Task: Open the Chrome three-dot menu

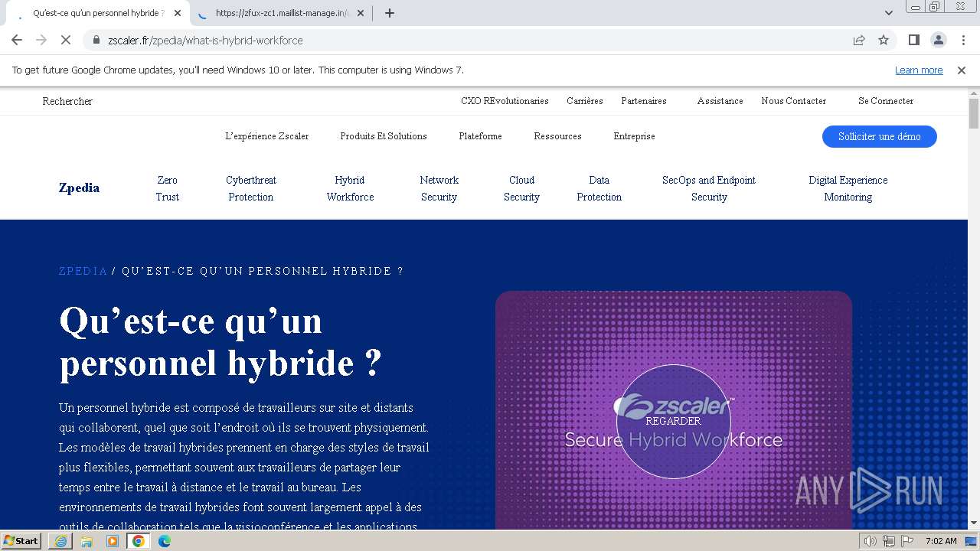Action: (963, 40)
